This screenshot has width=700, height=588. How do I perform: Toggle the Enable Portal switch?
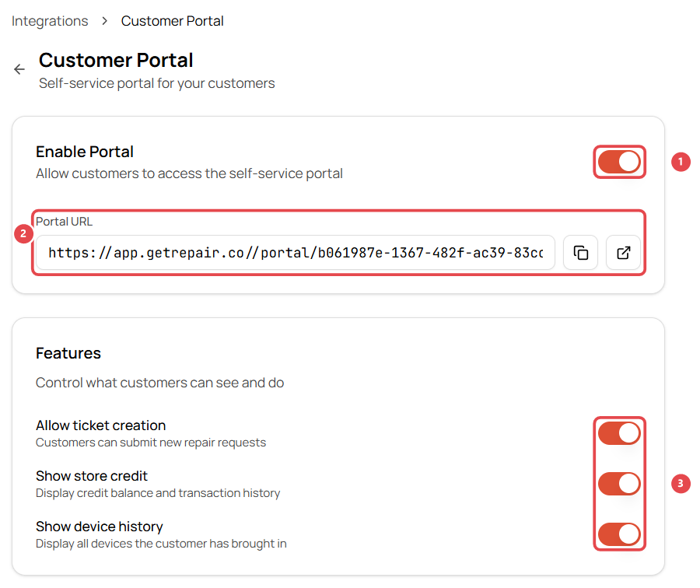(619, 162)
